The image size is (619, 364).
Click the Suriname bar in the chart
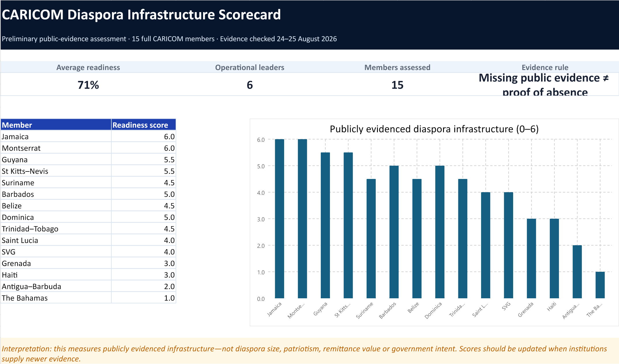371,239
